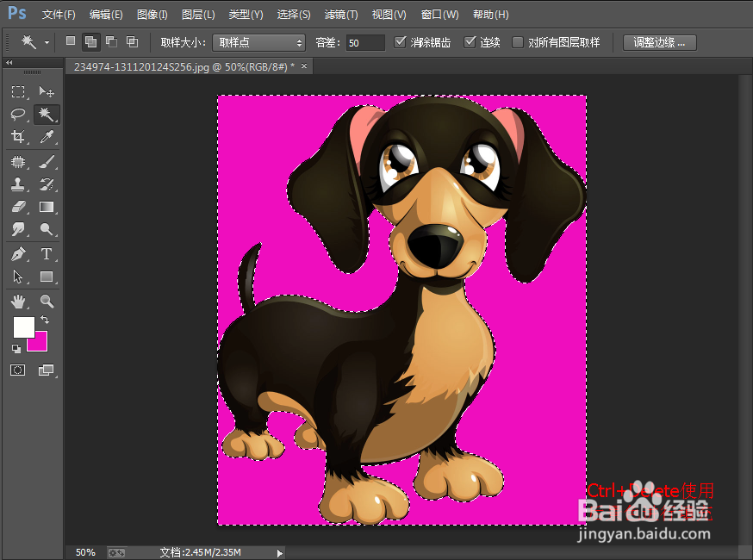Open the 图像(I) menu
The height and width of the screenshot is (560, 753).
(x=152, y=15)
